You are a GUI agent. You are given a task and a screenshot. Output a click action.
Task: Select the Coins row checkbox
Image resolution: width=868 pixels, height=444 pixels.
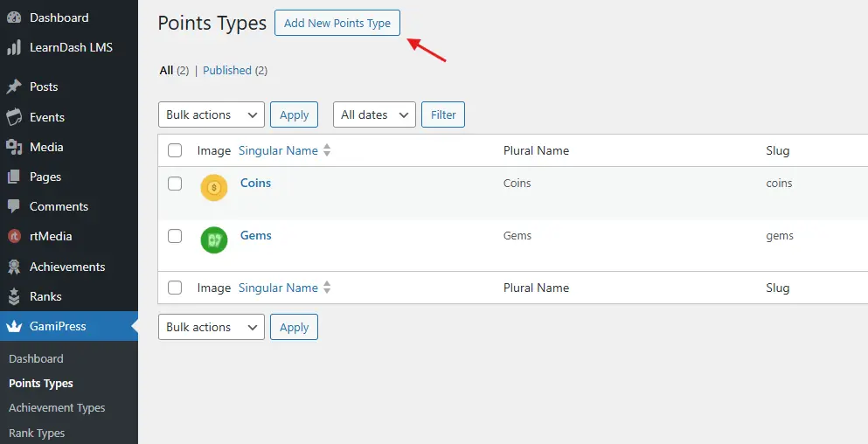175,184
